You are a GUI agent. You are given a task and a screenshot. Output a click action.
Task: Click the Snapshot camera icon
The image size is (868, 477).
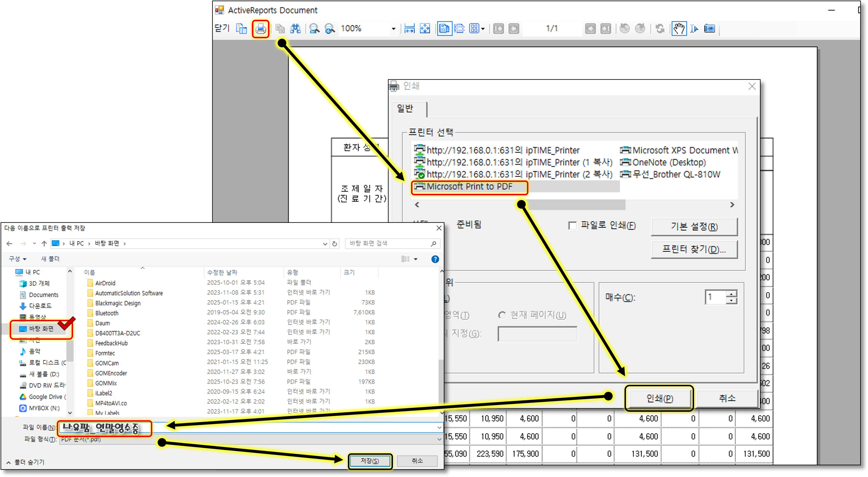point(709,29)
